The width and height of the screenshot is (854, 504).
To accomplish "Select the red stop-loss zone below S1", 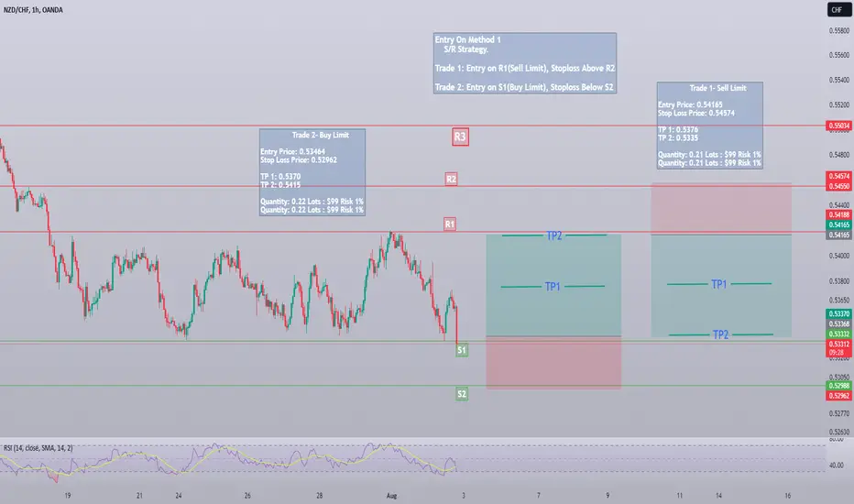I will 553,362.
